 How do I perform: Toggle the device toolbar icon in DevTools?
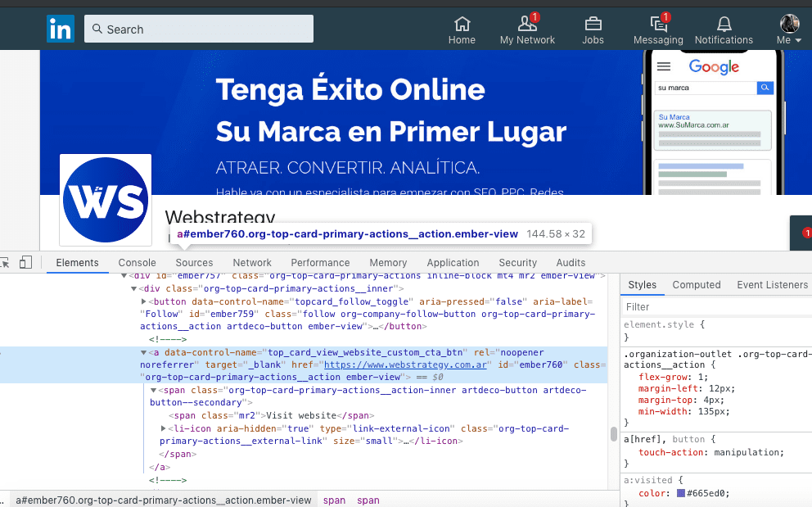point(25,262)
